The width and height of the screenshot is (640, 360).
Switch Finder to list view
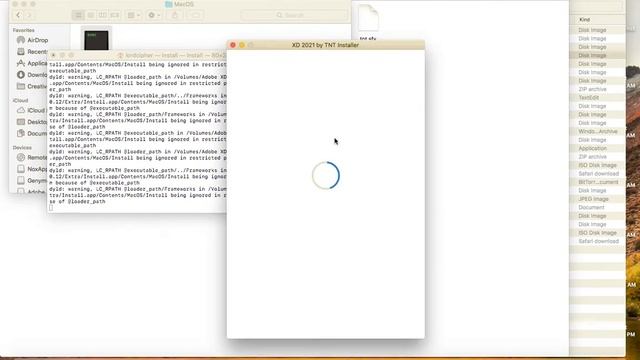pos(91,15)
